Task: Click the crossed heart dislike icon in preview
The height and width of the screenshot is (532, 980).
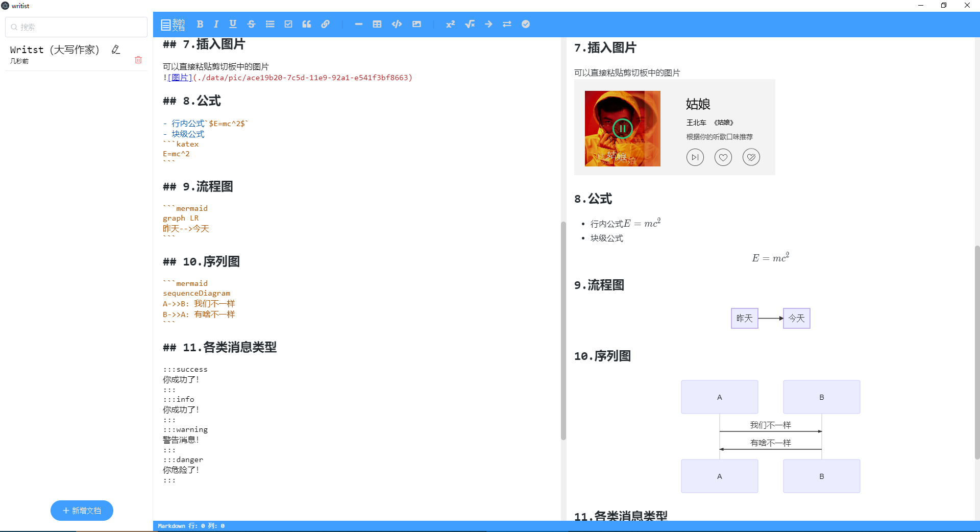Action: [x=751, y=157]
